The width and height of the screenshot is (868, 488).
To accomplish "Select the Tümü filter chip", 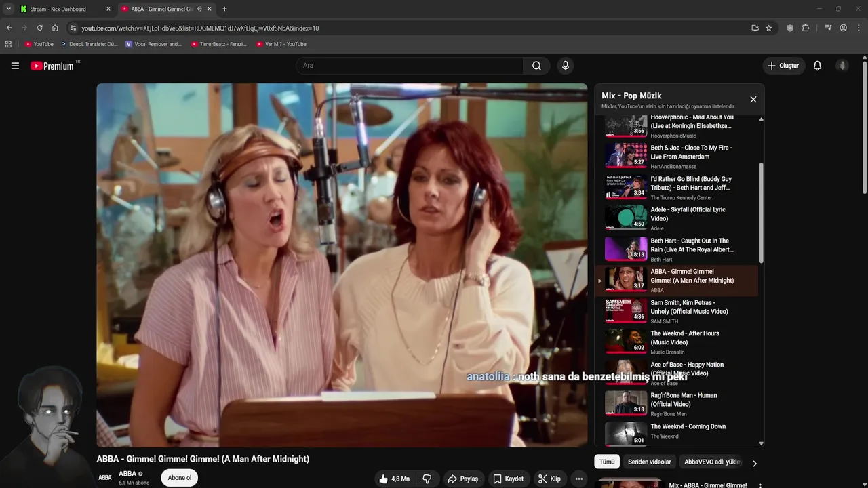I will click(x=607, y=462).
